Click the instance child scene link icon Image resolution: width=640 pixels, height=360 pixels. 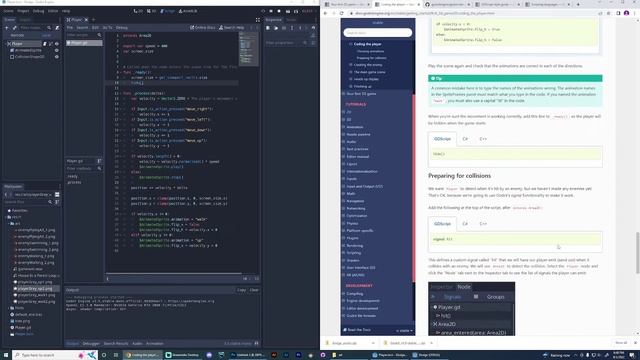(15, 28)
